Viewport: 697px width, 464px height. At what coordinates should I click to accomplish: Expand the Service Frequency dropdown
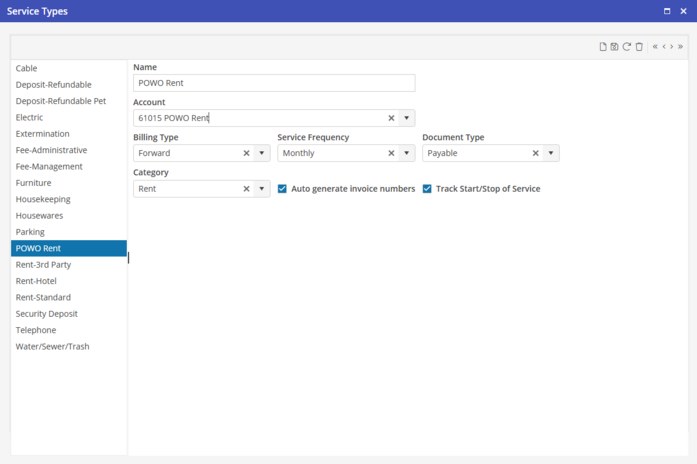click(406, 153)
